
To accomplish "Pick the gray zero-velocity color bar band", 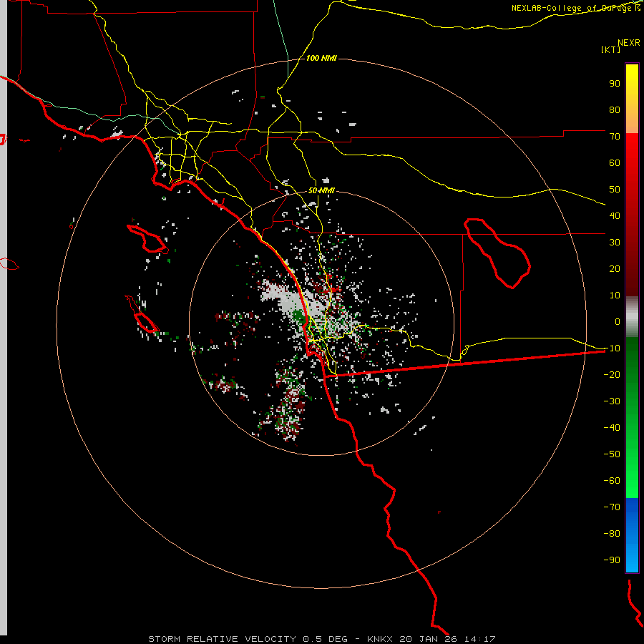I will (x=632, y=317).
